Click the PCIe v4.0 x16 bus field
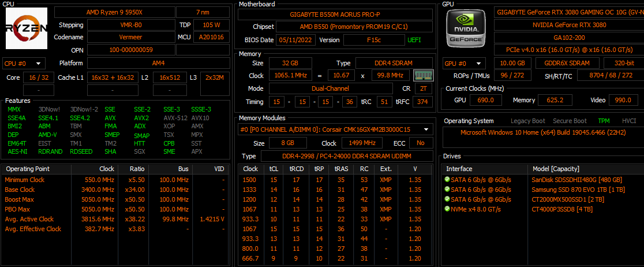 tap(569, 50)
